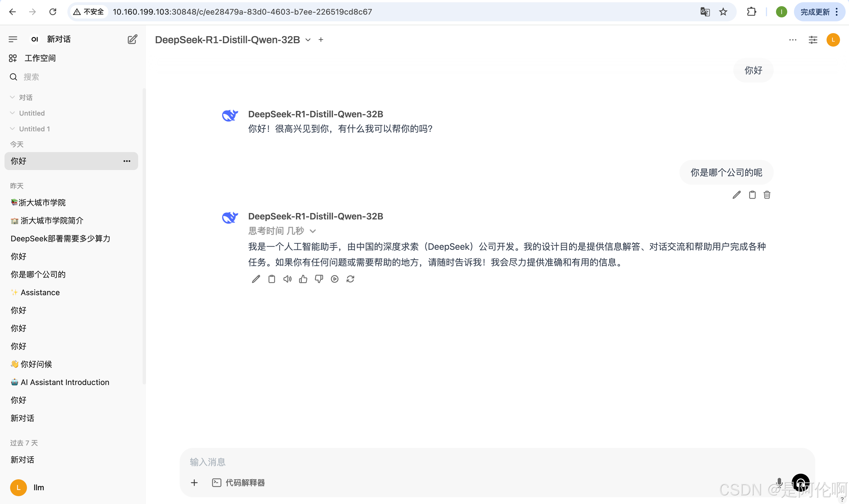The height and width of the screenshot is (504, 849).
Task: Open the AI Assistant Introduction conversation
Action: [65, 382]
